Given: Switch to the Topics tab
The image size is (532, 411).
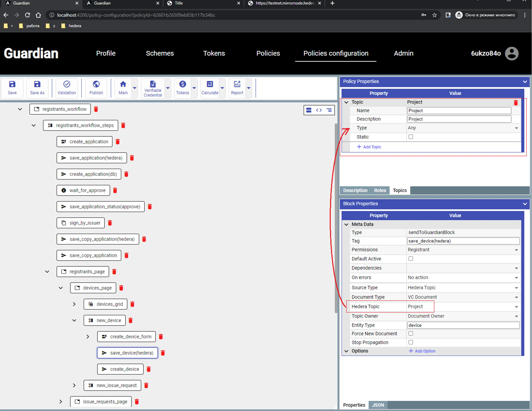Looking at the screenshot, I should point(400,190).
